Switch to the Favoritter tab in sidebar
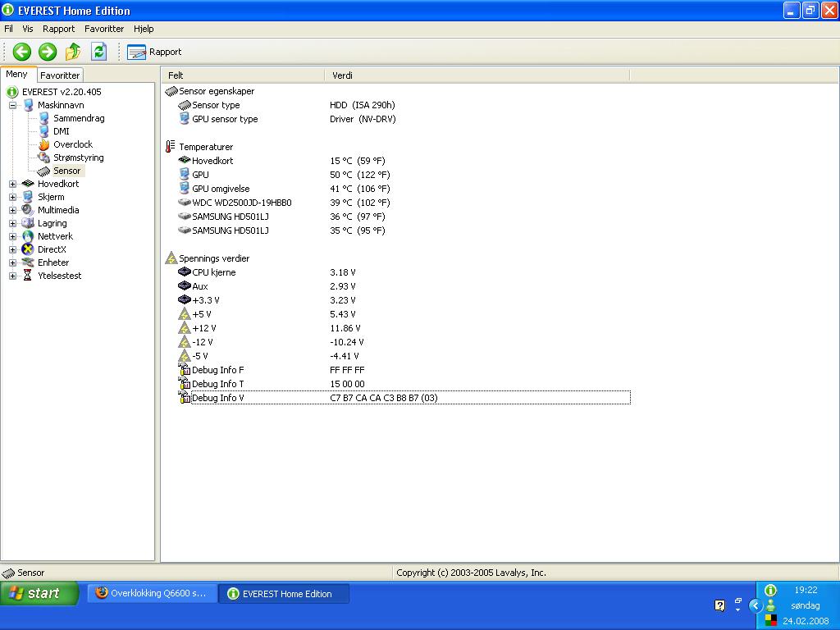 (60, 75)
